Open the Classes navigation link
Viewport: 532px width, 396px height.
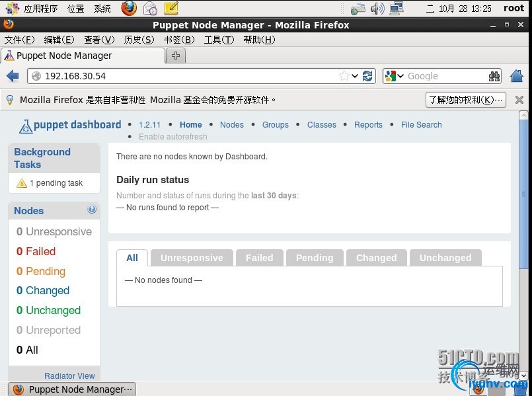tap(322, 125)
